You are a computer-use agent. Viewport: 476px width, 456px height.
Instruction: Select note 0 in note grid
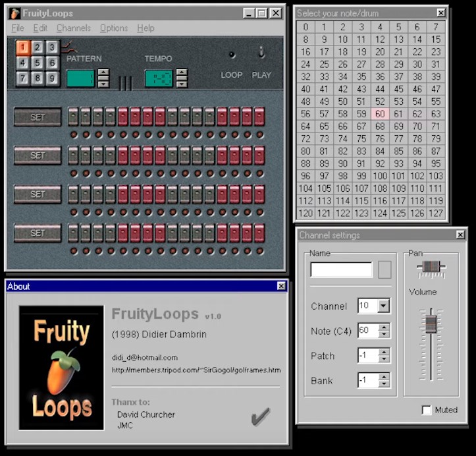coord(305,27)
